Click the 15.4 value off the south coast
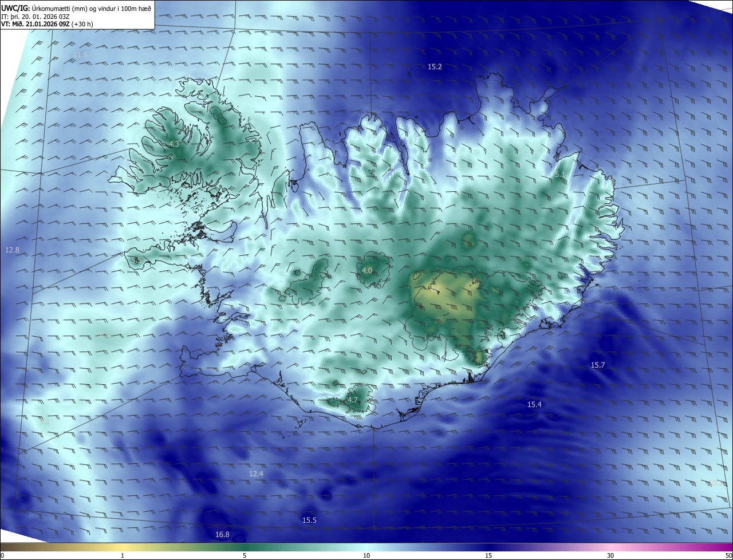Image resolution: width=733 pixels, height=560 pixels. click(534, 405)
